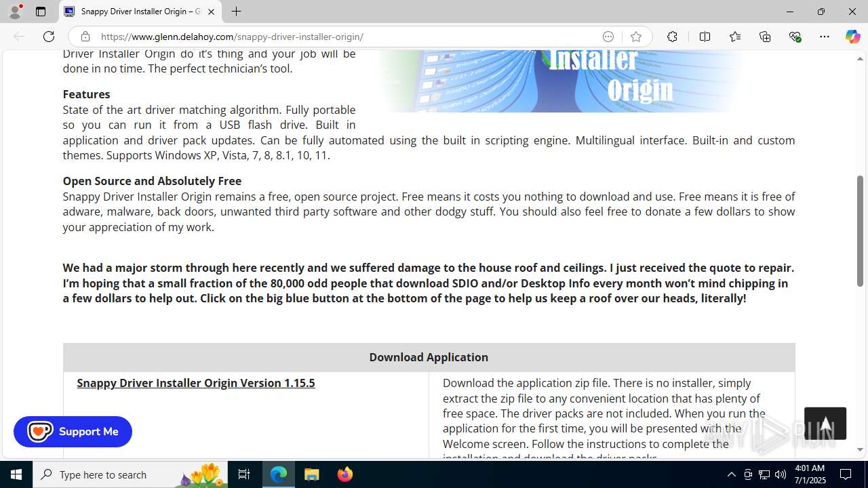Image resolution: width=868 pixels, height=488 pixels.
Task: View site information lock icon
Action: [x=85, y=37]
